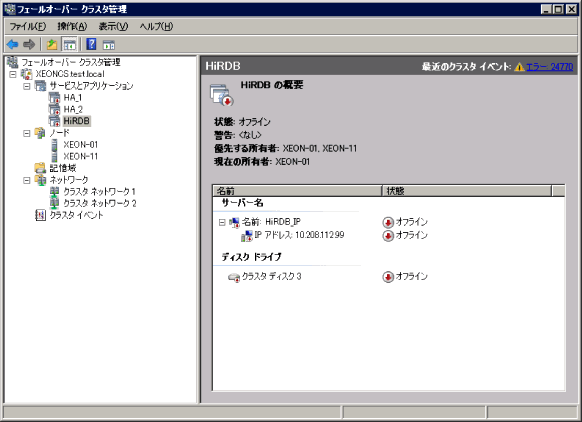The image size is (582, 422).
Task: Click the 現在の所有者: XEON-01 text
Action: pyautogui.click(x=262, y=162)
